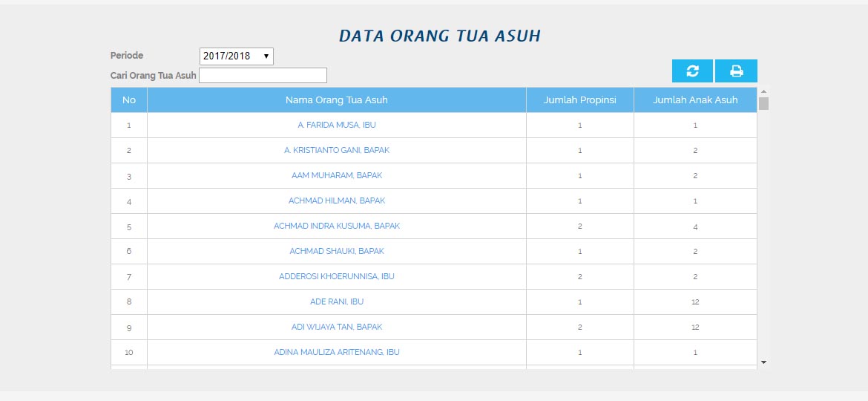This screenshot has width=868, height=401.
Task: Open A. KRISTIANTO GANI, BAPAK link
Action: point(337,151)
